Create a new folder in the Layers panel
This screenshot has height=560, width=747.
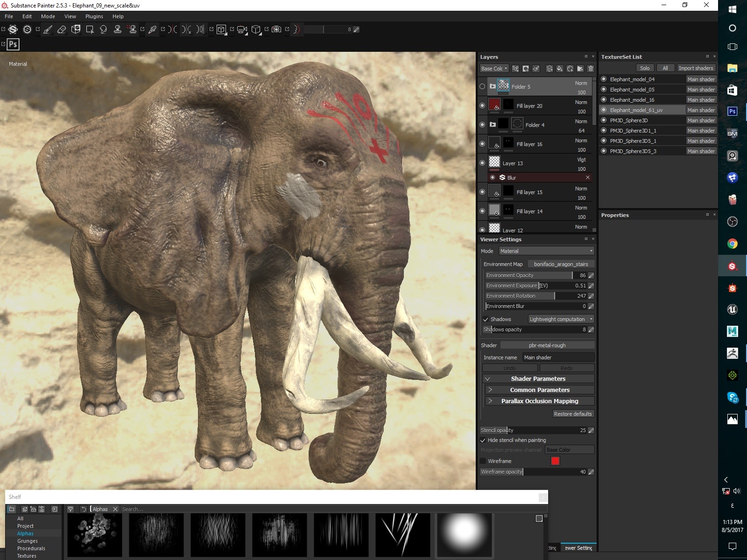point(580,69)
